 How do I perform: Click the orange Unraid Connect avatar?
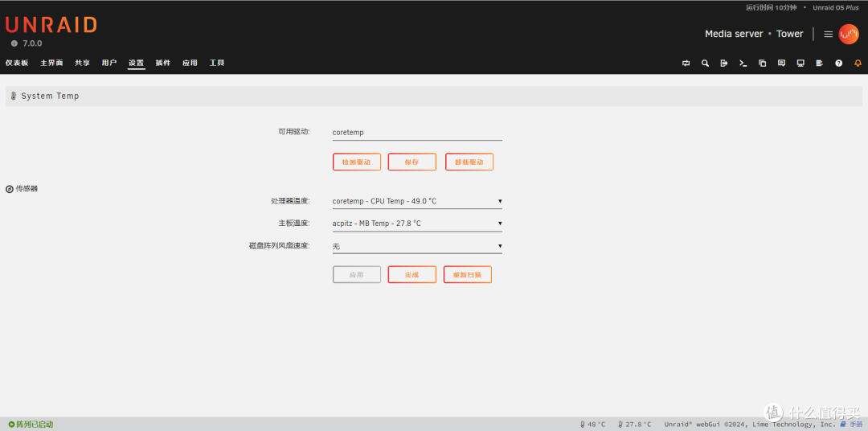point(849,34)
